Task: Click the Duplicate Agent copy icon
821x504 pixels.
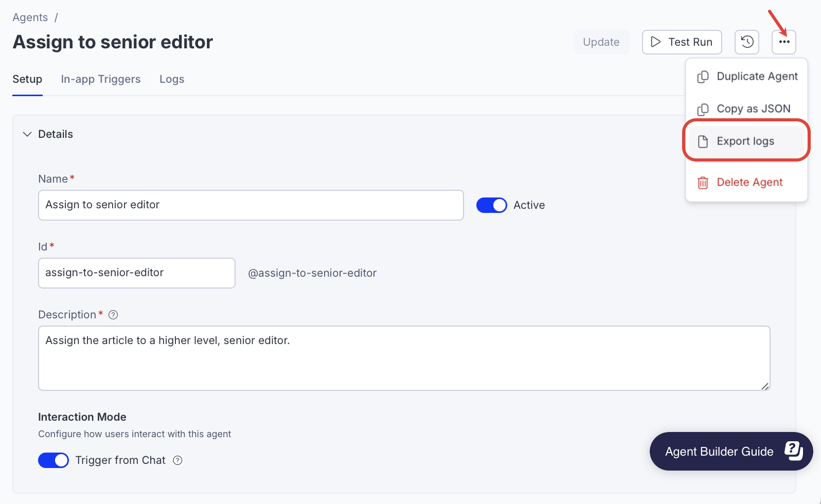Action: tap(703, 77)
